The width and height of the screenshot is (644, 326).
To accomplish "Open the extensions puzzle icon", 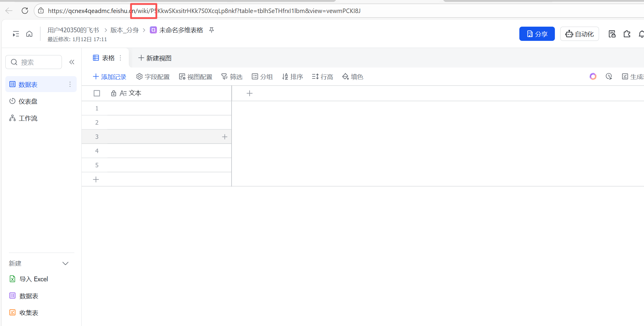I will tap(627, 34).
